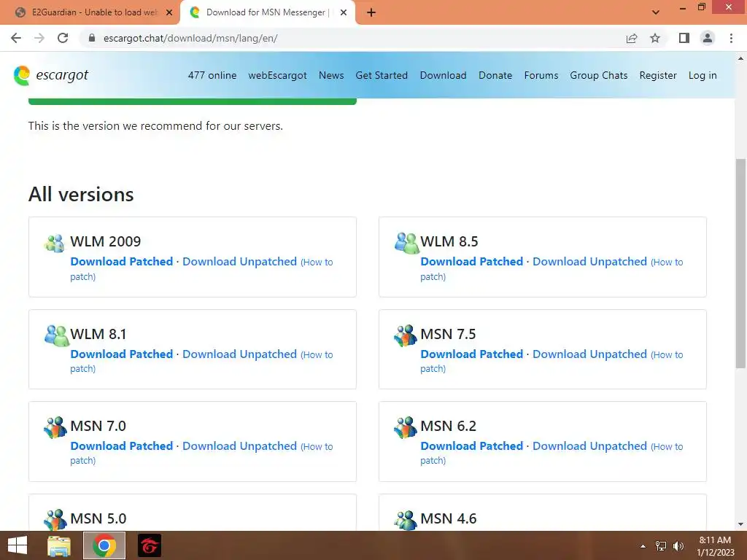Show hidden system tray icons
747x560 pixels.
643,545
